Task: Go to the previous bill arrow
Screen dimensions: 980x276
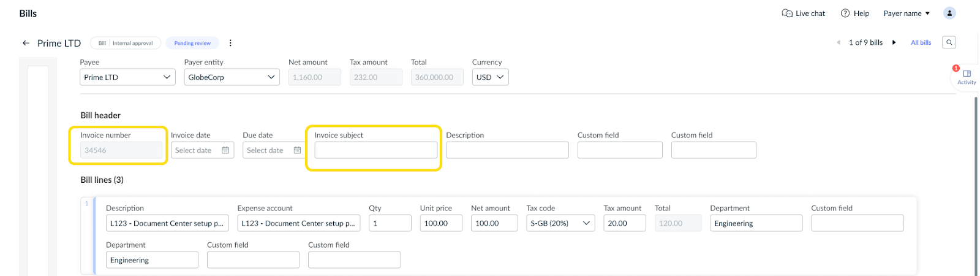Action: tap(839, 42)
